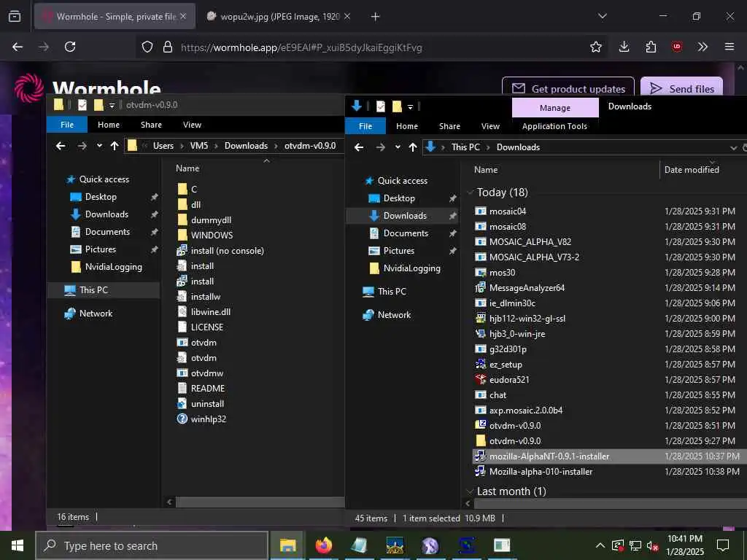Select NvidiaLogging in otvdm window sidebar
Viewport: 747px width, 560px height.
click(x=113, y=267)
